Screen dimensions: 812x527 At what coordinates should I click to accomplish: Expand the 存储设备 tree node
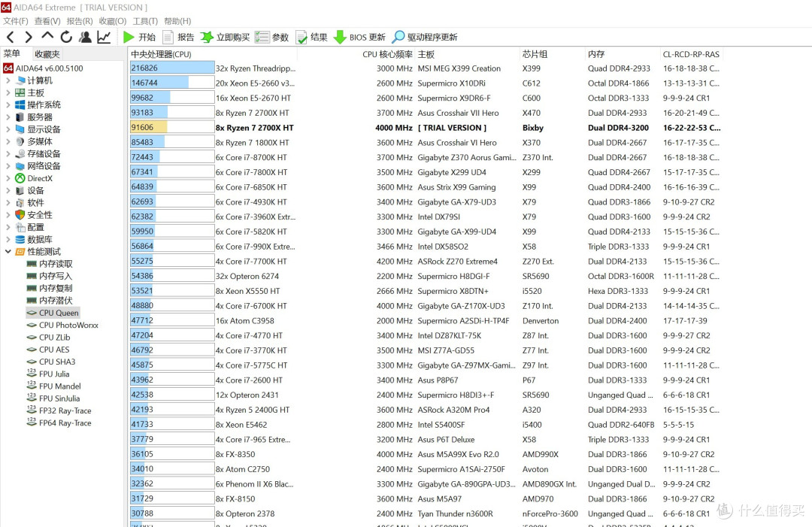pos(8,154)
